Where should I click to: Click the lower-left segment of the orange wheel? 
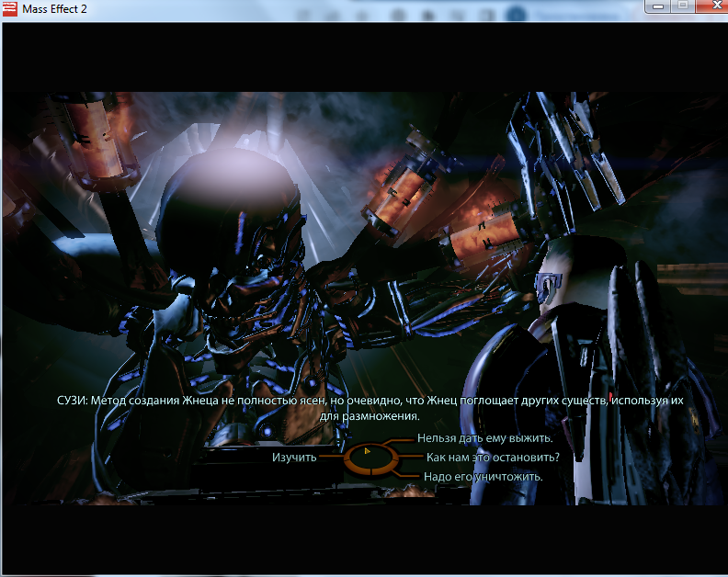tap(354, 466)
